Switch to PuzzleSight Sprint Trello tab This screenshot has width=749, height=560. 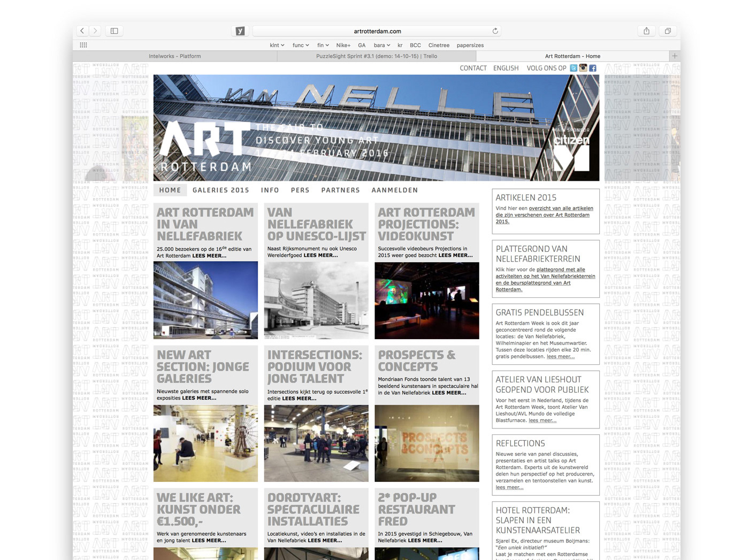coord(377,56)
